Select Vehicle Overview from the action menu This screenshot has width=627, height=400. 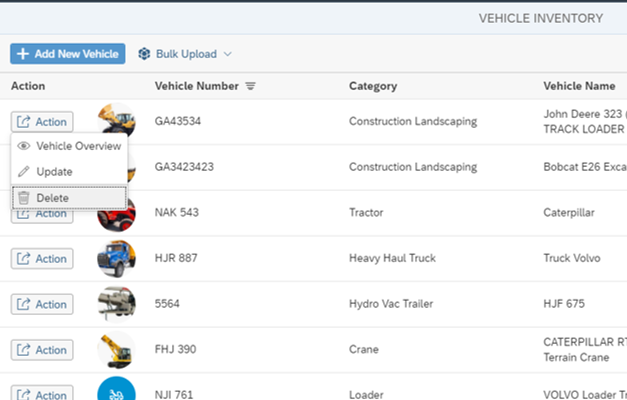click(69, 146)
